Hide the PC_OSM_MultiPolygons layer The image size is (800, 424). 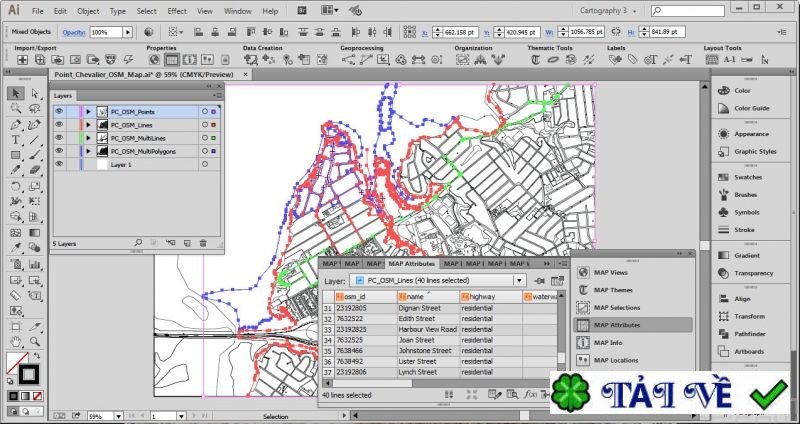(x=59, y=150)
